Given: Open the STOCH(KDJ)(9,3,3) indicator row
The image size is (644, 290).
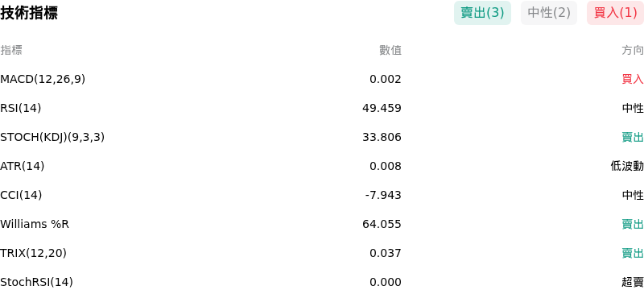Looking at the screenshot, I should pos(322,137).
